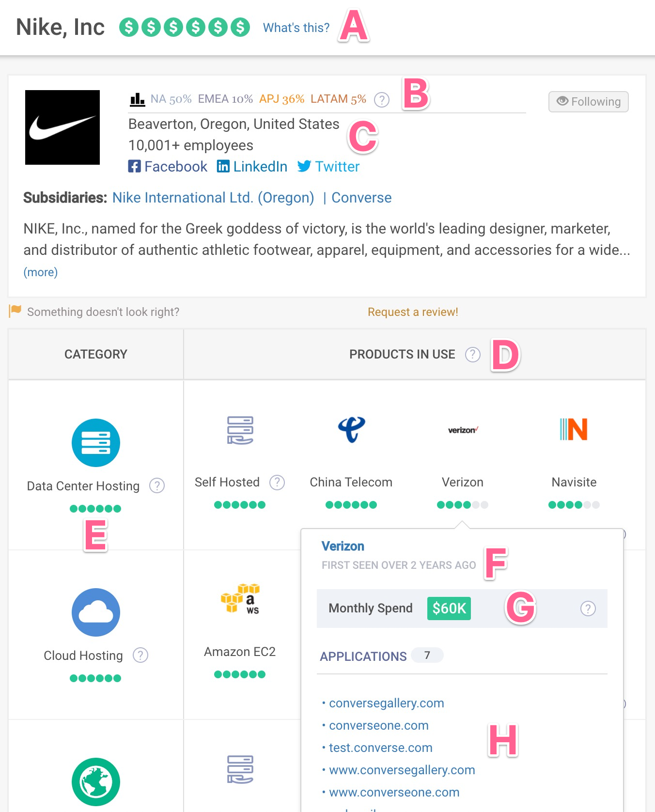Click the Data Center Hosting category icon
This screenshot has width=655, height=812.
coord(95,442)
